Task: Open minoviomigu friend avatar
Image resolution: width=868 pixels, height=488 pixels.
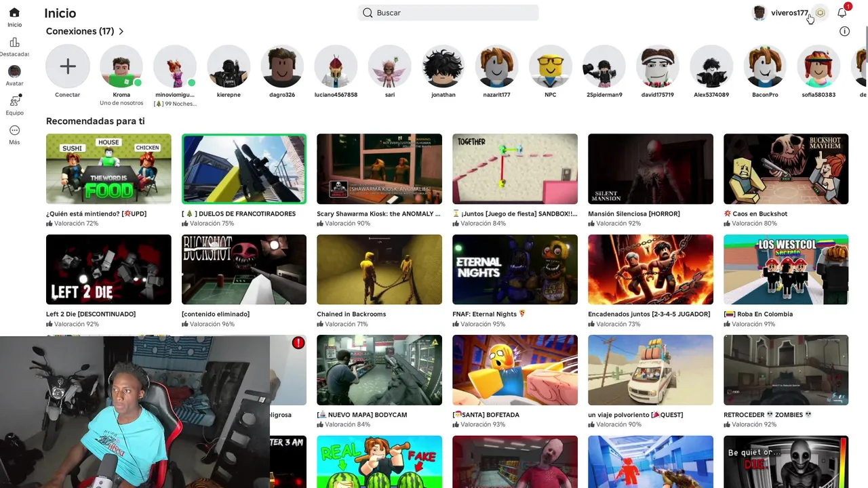Action: pyautogui.click(x=175, y=66)
